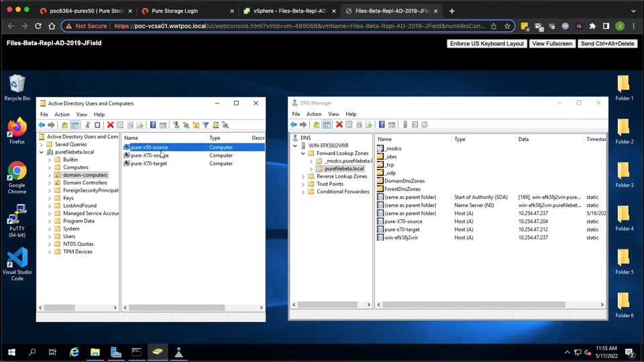Open Folder 3 on desktop
Viewport: 644px width, 362px height.
coord(624,174)
